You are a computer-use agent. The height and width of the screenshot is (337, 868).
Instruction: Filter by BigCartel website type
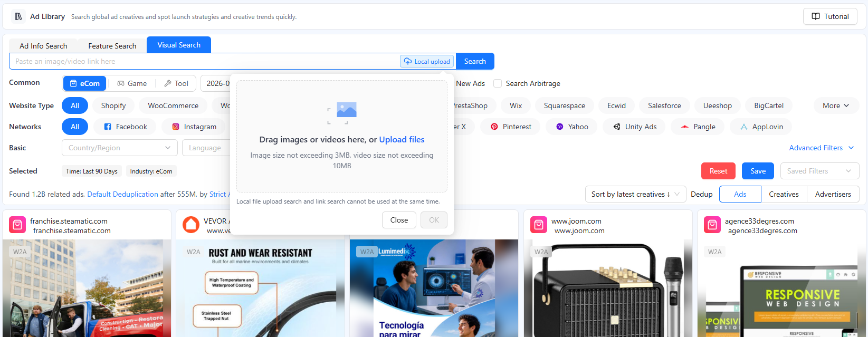pyautogui.click(x=769, y=105)
